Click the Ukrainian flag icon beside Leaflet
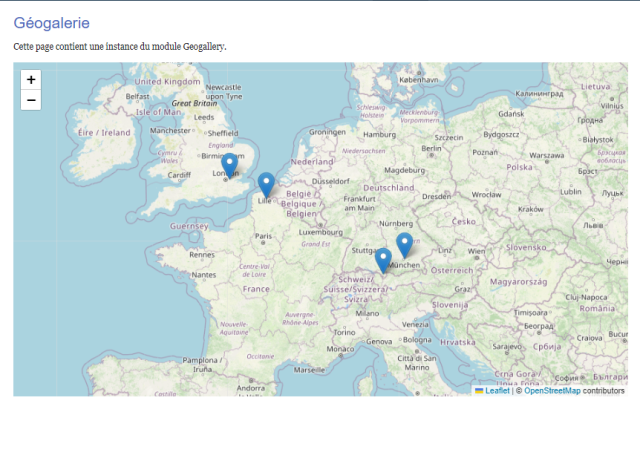This screenshot has height=458, width=640. [479, 391]
